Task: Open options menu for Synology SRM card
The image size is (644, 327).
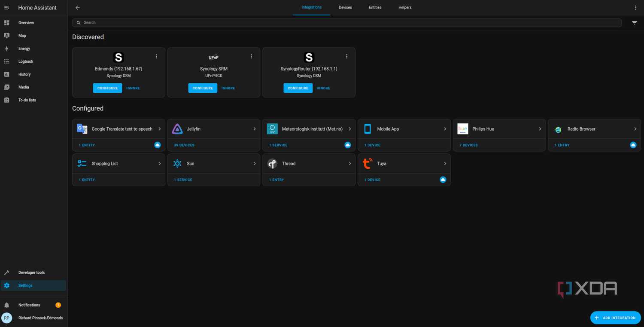Action: 252,56
